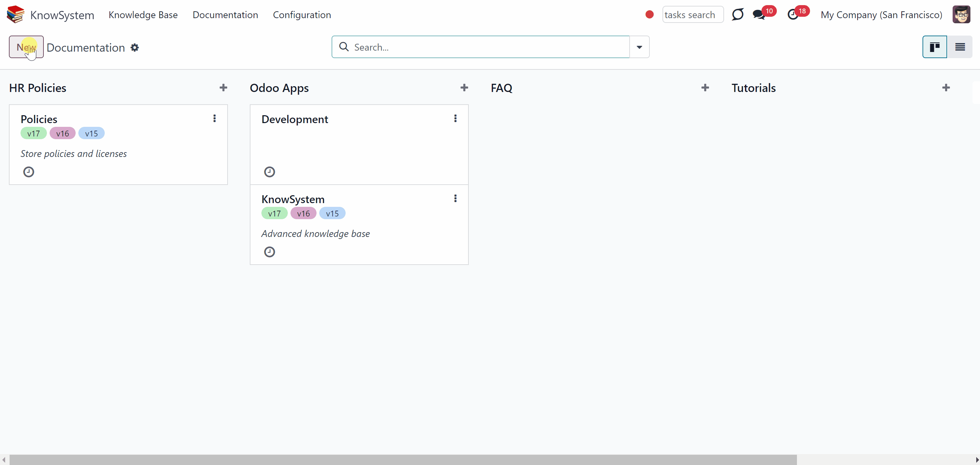The width and height of the screenshot is (980, 465).
Task: Click the FAQ column header
Action: 501,88
